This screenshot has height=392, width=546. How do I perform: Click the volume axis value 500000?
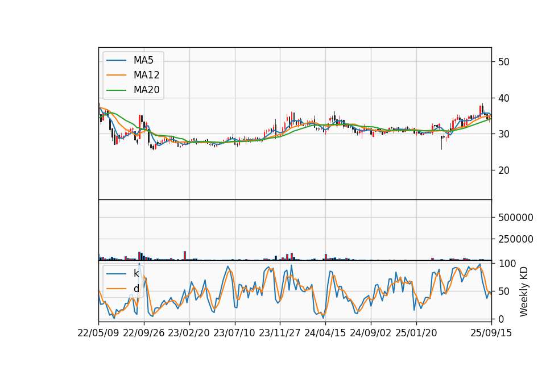516,218
